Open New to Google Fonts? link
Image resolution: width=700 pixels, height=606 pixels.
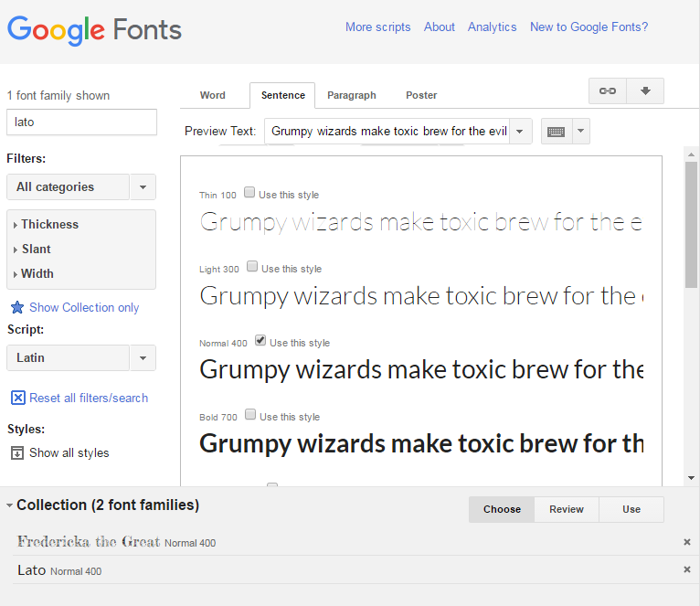(589, 27)
